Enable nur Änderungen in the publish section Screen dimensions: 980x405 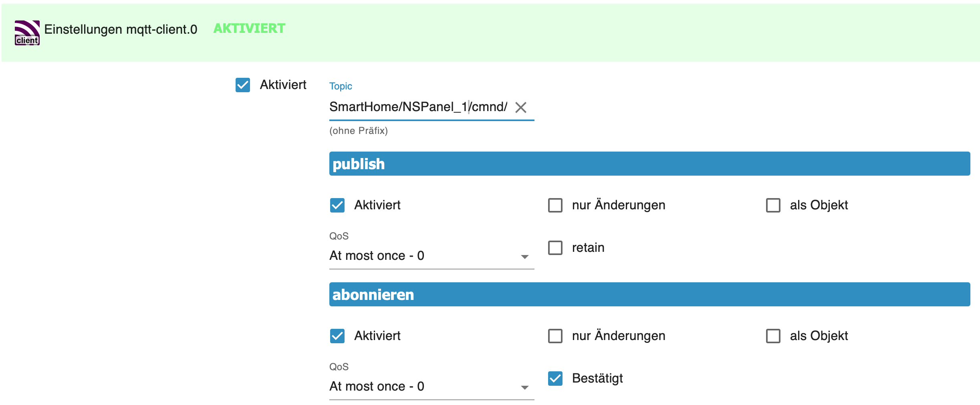click(x=555, y=205)
